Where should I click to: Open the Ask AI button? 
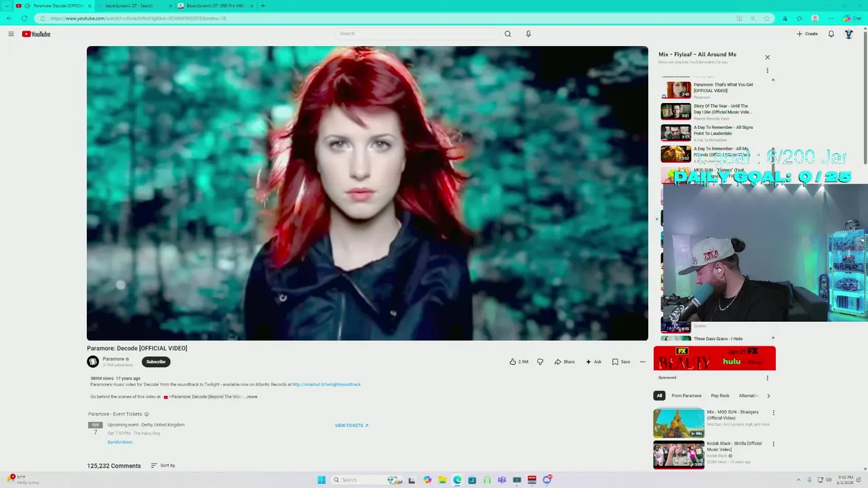(x=593, y=362)
